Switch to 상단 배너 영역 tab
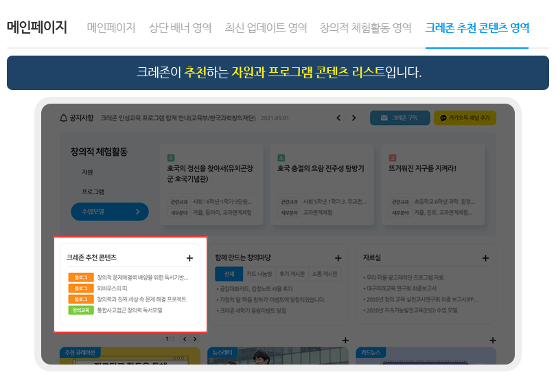The height and width of the screenshot is (392, 556). click(180, 28)
